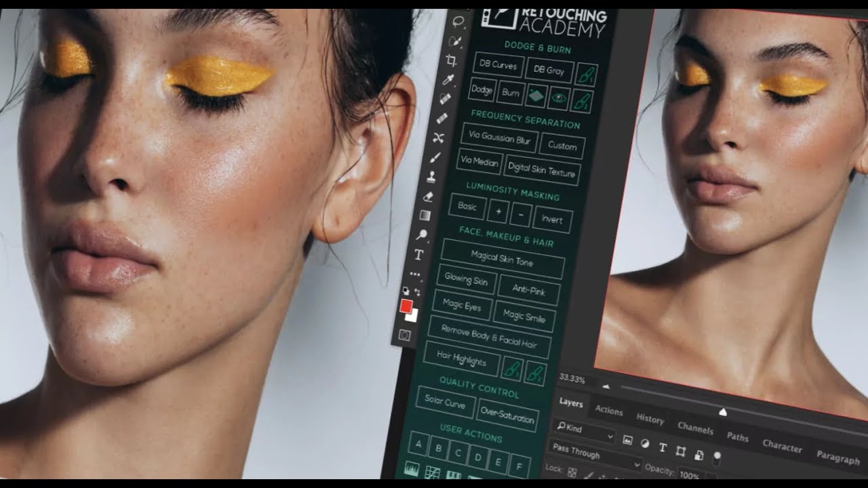Viewport: 868px width, 488px height.
Task: Open the Pass Through blend mode dropdown
Action: [637, 465]
